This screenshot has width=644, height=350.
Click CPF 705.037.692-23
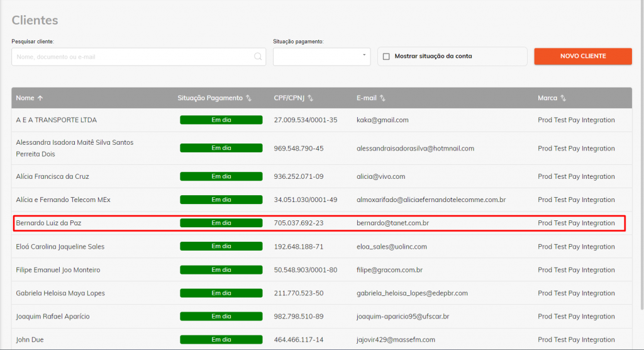coord(299,223)
